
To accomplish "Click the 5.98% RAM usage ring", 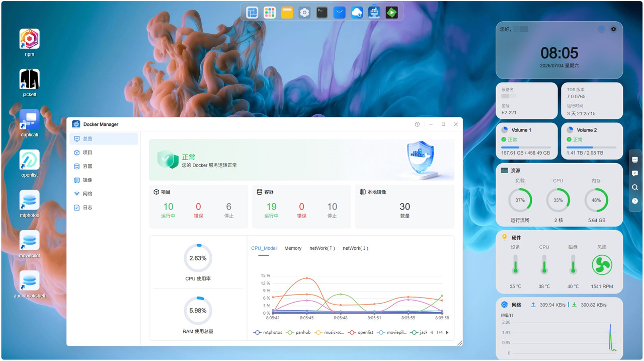I will click(198, 311).
